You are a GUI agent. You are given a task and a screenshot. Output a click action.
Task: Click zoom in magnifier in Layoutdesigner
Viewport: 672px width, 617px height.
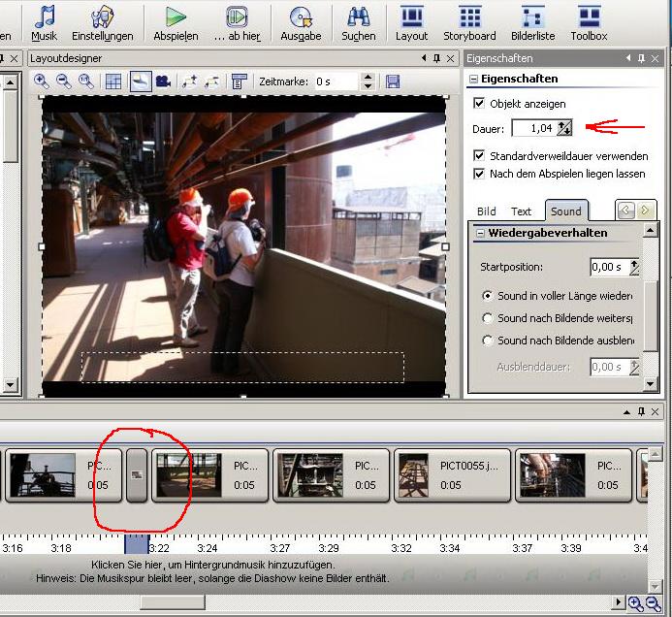coord(42,81)
